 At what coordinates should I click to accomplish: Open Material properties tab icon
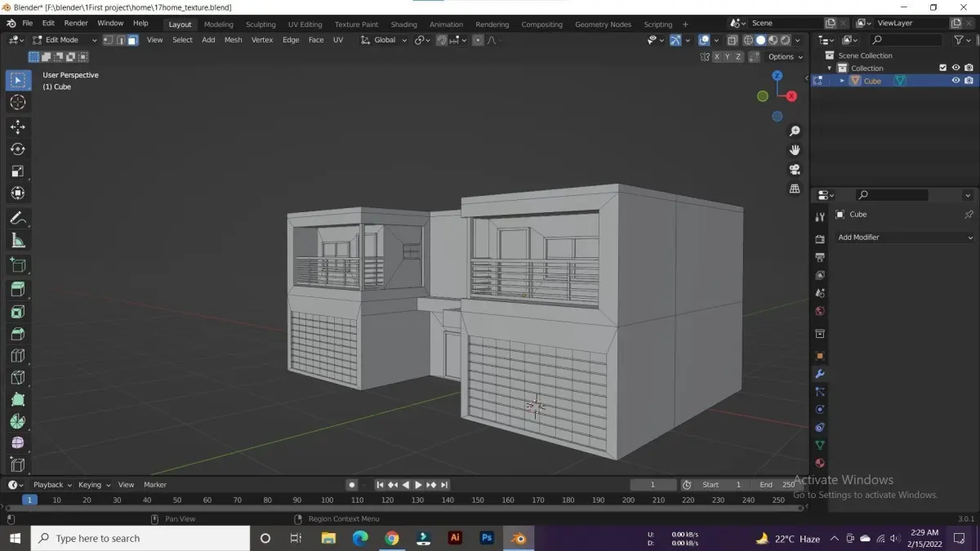click(x=820, y=463)
